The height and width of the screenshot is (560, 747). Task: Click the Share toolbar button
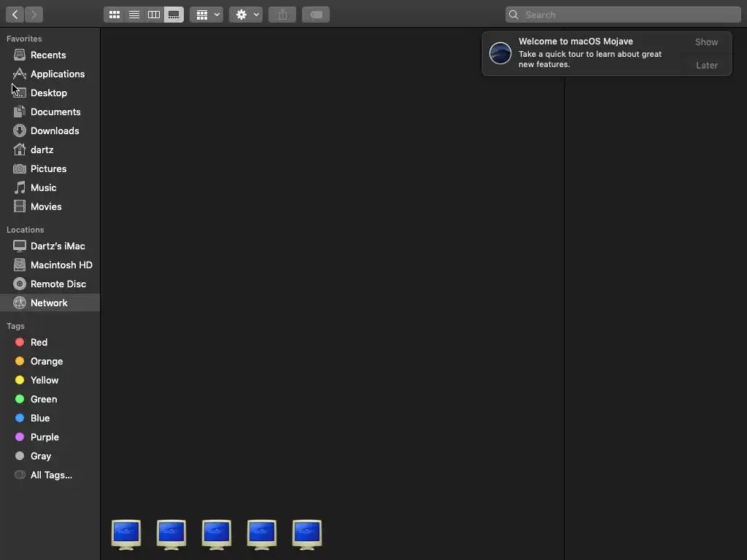click(x=282, y=15)
